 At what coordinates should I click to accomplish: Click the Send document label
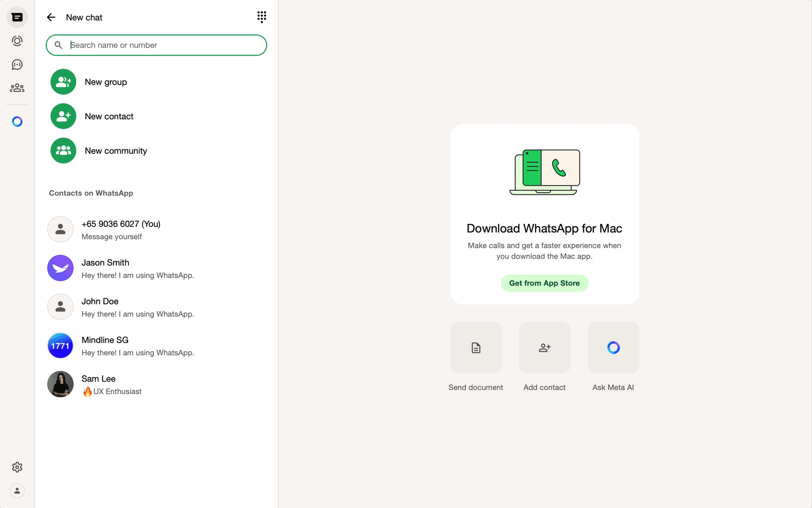pos(476,387)
